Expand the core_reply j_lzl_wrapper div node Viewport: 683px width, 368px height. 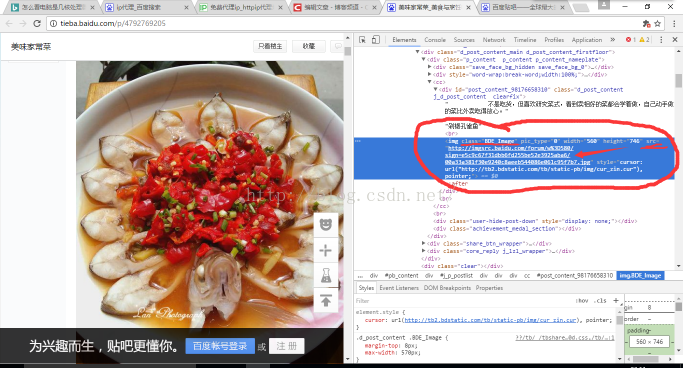(423, 251)
